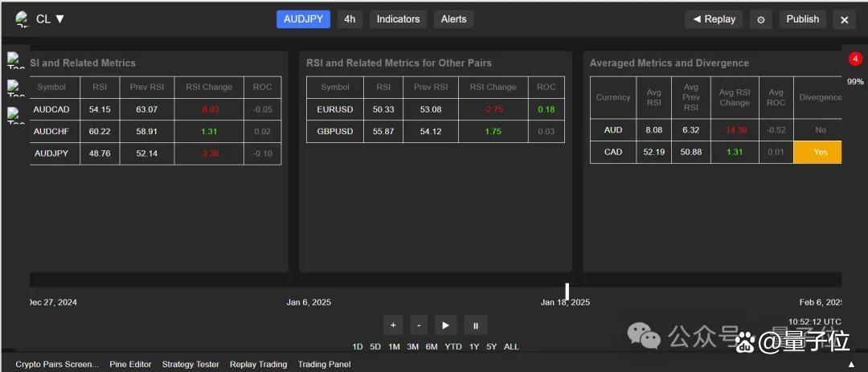The image size is (868, 372).
Task: Open the CL symbol dropdown
Action: pyautogui.click(x=50, y=19)
